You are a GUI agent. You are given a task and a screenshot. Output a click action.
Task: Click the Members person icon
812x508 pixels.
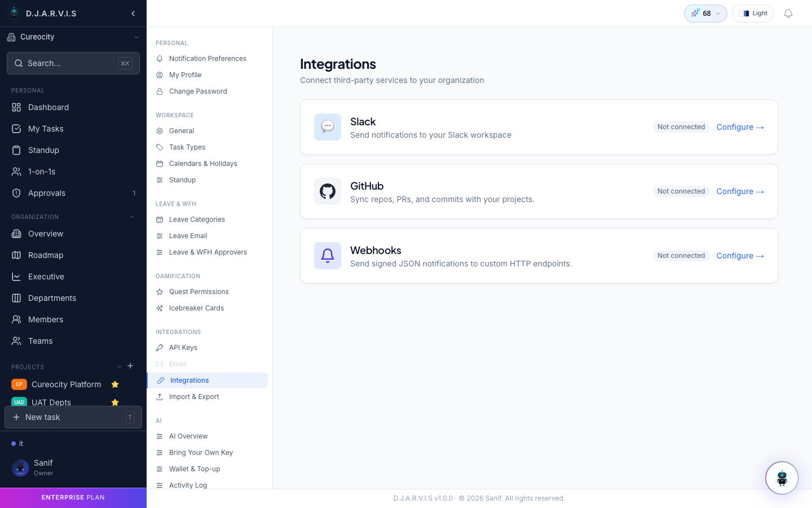coord(16,319)
